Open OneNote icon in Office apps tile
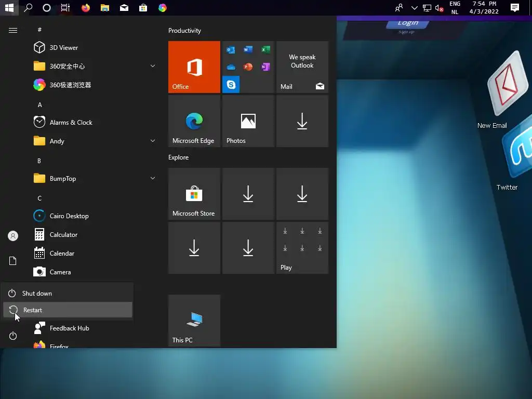This screenshot has width=532, height=399. pyautogui.click(x=265, y=67)
